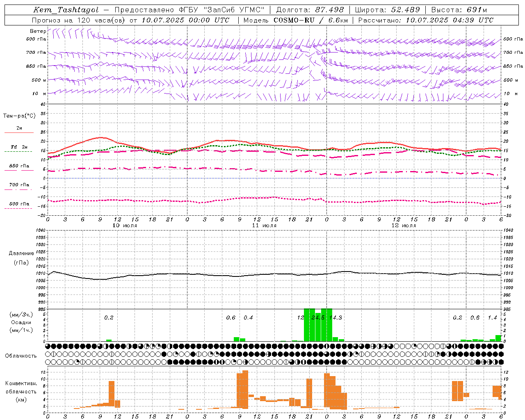This screenshot has width=525, height=420.
Task: Click the precipitation total 0.4
Action: 248,318
